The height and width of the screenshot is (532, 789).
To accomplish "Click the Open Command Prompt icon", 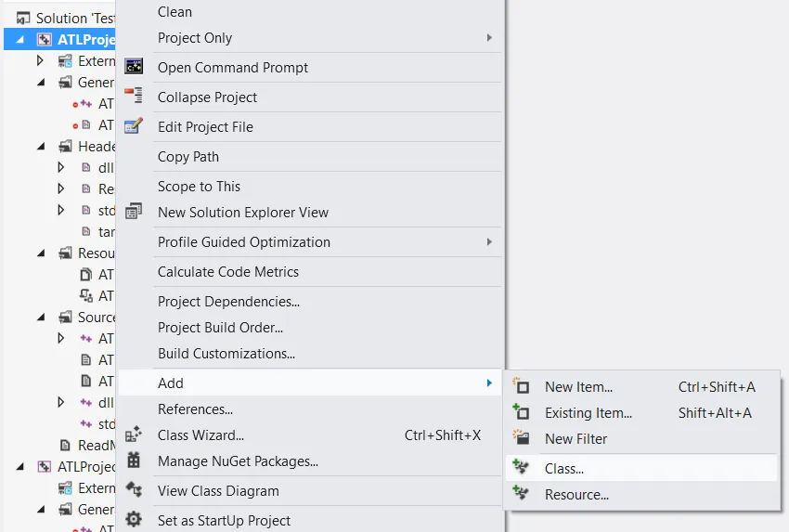I will pyautogui.click(x=134, y=67).
